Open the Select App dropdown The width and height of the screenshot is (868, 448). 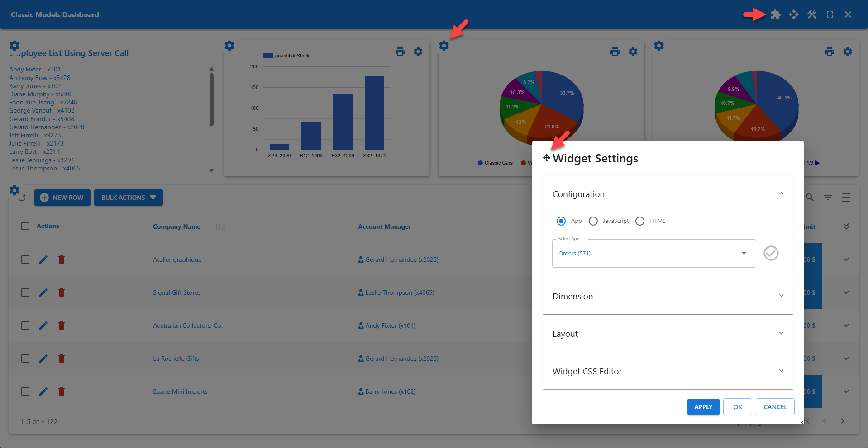tap(744, 253)
